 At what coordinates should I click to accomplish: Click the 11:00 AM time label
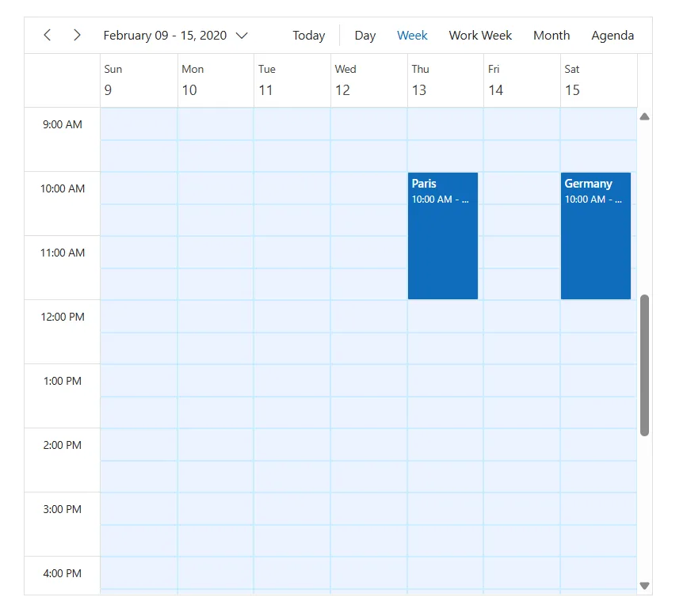[x=63, y=253]
